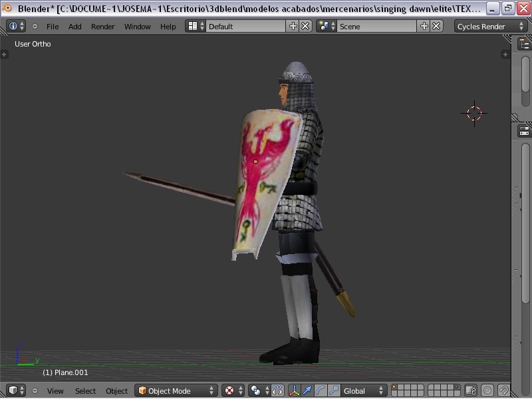Toggle the 3D manipulator axes widget

tap(295, 390)
